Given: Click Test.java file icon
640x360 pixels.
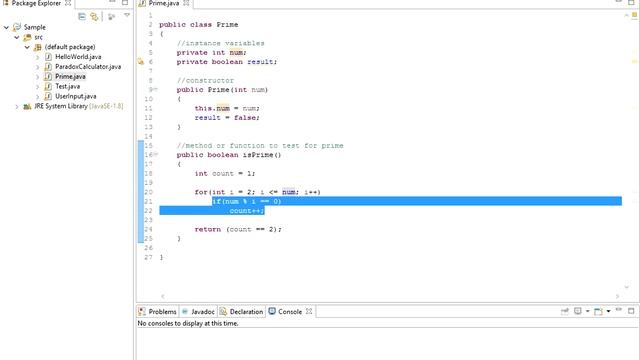Looking at the screenshot, I should (48, 86).
